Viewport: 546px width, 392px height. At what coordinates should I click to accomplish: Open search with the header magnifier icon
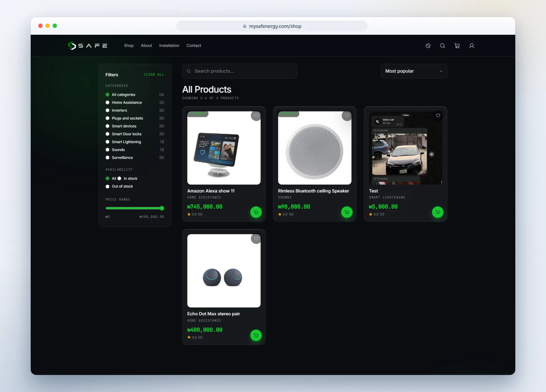coord(443,46)
